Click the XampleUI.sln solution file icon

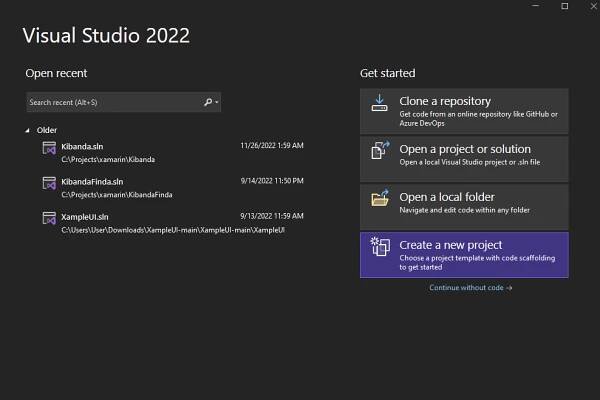(49, 219)
